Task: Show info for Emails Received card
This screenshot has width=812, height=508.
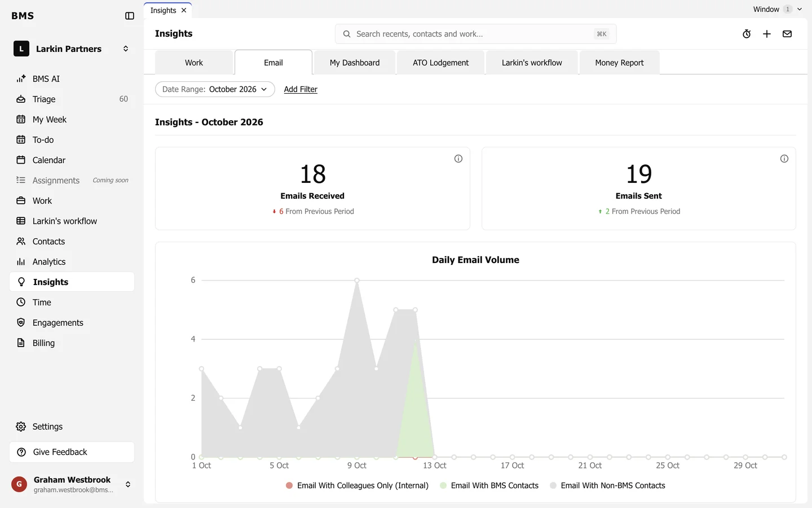Action: 458,159
